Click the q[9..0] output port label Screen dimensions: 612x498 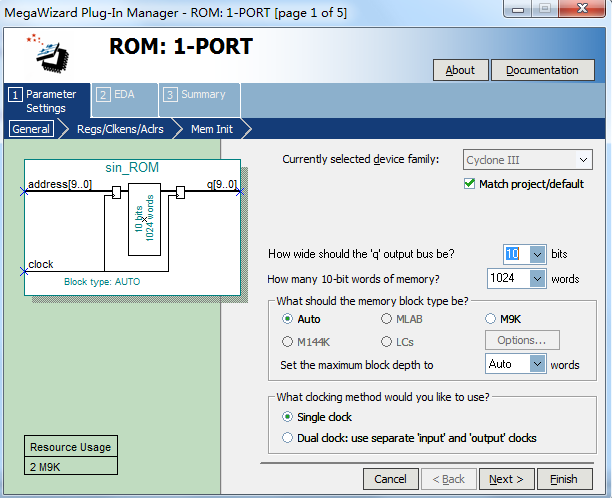coord(222,184)
